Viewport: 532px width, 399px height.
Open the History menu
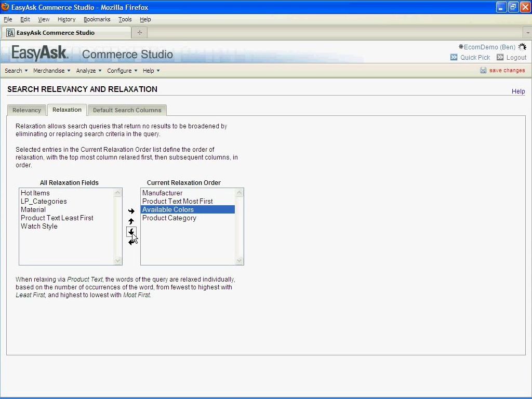point(66,19)
